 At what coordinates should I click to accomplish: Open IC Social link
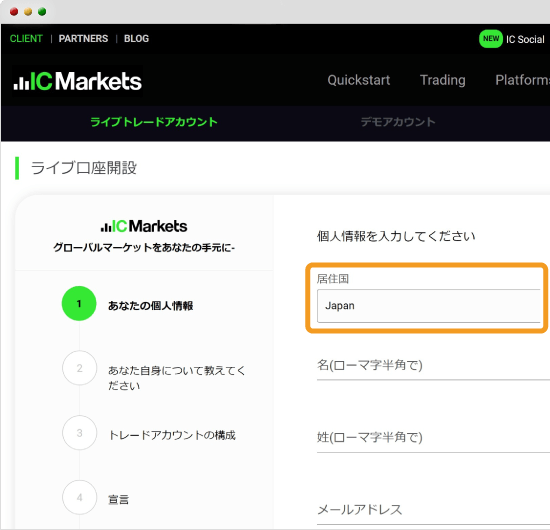click(525, 39)
